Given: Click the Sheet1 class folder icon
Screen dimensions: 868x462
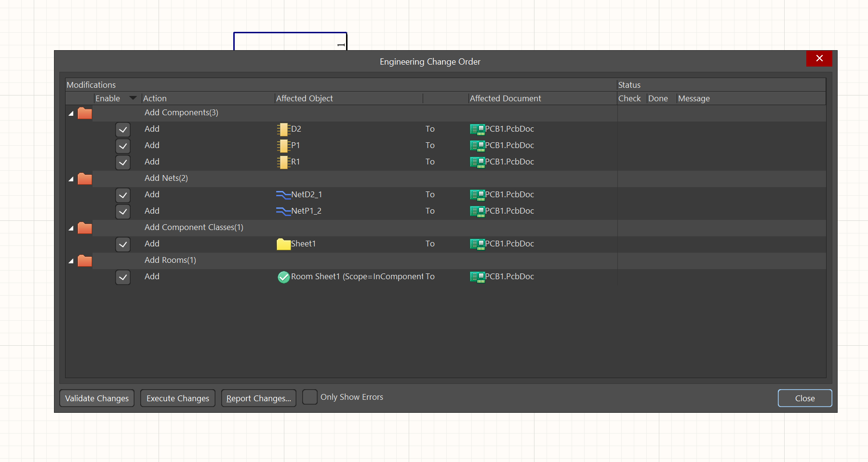Looking at the screenshot, I should (284, 244).
